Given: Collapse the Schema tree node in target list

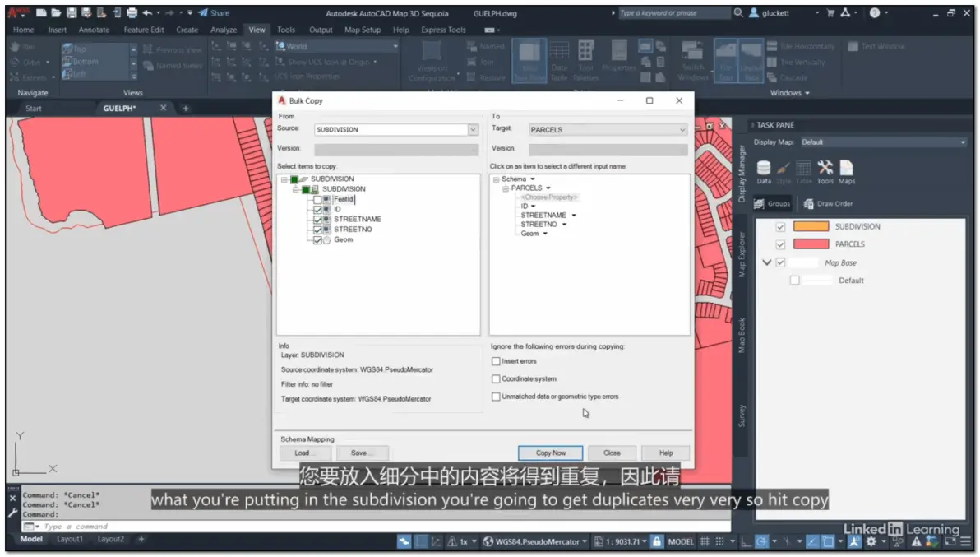Looking at the screenshot, I should (497, 179).
